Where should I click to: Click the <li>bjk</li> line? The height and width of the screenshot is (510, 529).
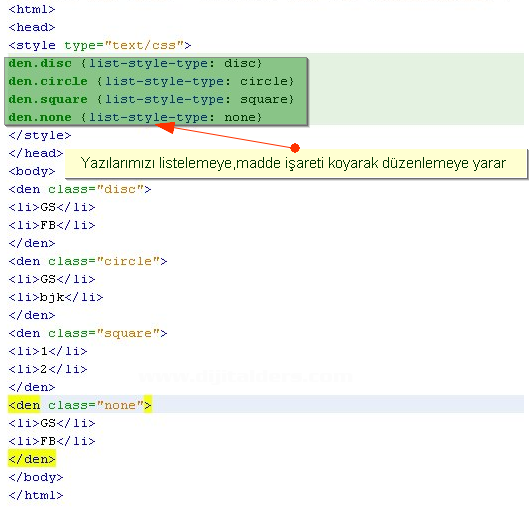[x=56, y=298]
